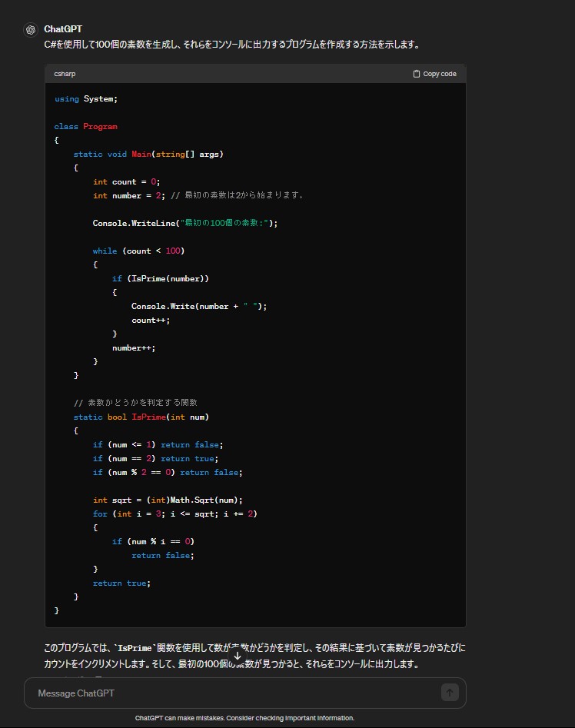
Task: Click the send message up-arrow button
Action: [x=450, y=693]
